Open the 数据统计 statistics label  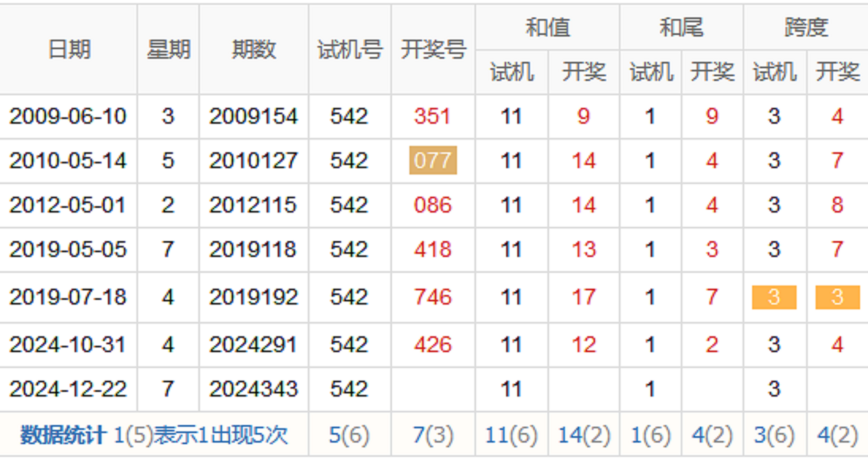point(63,435)
